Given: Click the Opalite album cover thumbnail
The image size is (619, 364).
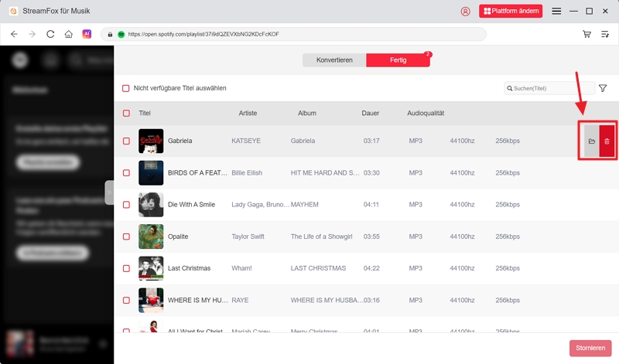Looking at the screenshot, I should click(151, 236).
